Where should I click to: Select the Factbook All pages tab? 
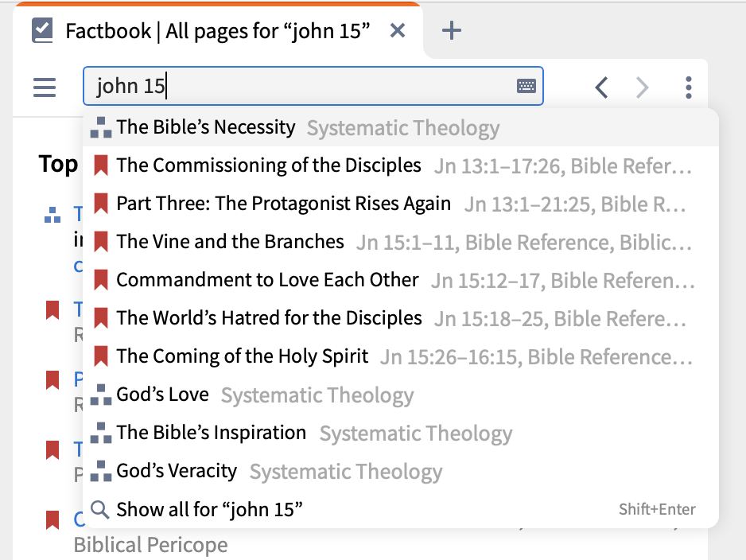pos(217,31)
